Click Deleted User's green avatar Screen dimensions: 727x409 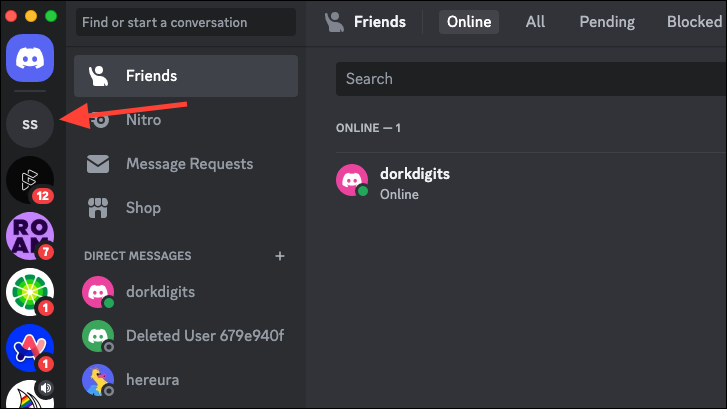click(x=98, y=336)
